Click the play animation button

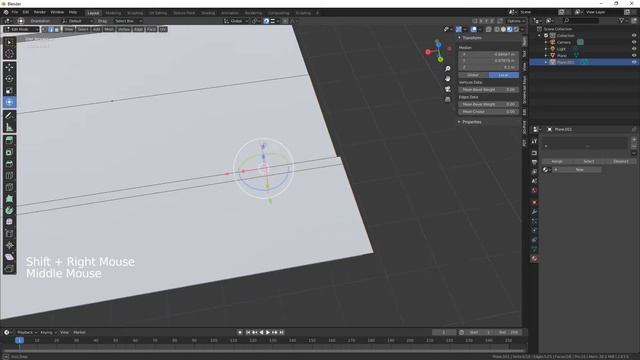tap(268, 332)
